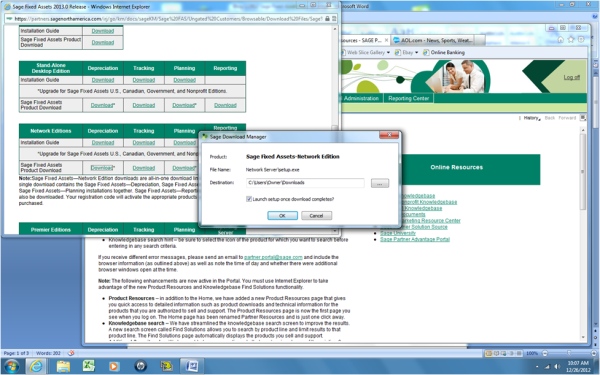The height and width of the screenshot is (375, 600).
Task: Click the lock icon in popup address bar
Action: coord(328,18)
